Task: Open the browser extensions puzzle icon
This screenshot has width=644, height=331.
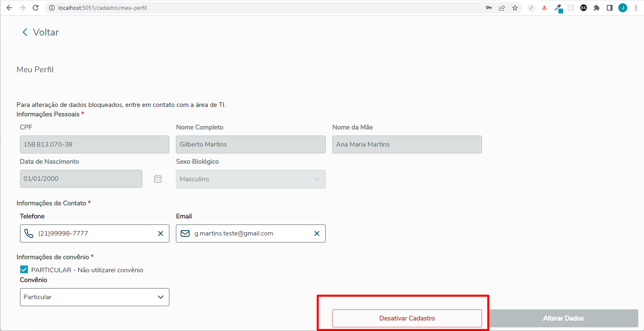Action: [x=597, y=8]
